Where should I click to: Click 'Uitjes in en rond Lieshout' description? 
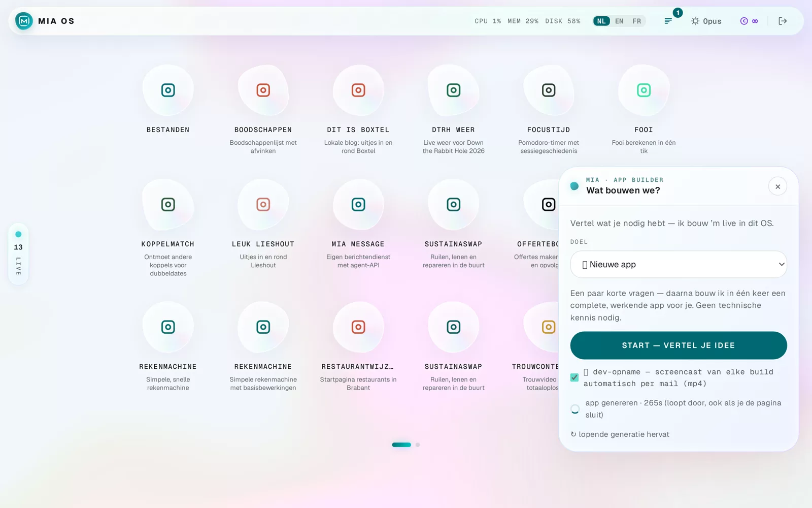[x=263, y=261]
